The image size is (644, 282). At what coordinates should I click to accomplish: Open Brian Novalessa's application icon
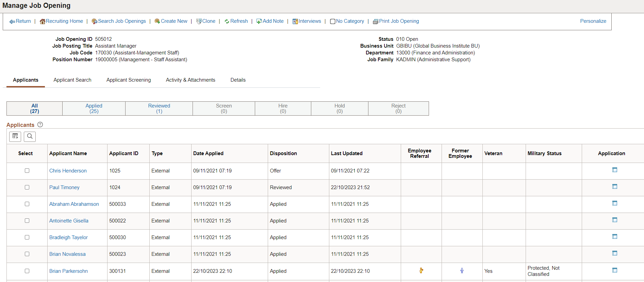point(615,253)
